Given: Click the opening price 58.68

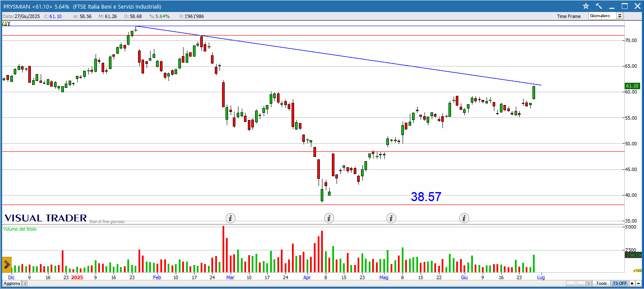Looking at the screenshot, I should click(135, 16).
